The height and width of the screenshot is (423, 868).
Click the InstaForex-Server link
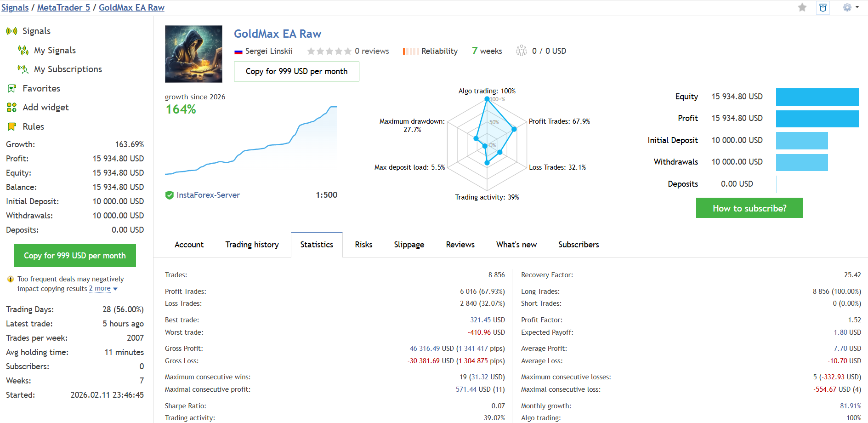(x=208, y=195)
